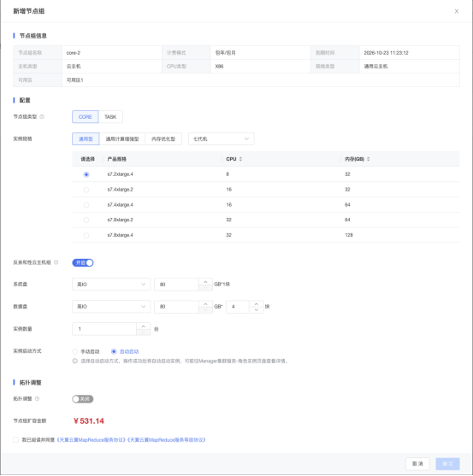Select CORE node group type
The height and width of the screenshot is (476, 473).
(85, 117)
